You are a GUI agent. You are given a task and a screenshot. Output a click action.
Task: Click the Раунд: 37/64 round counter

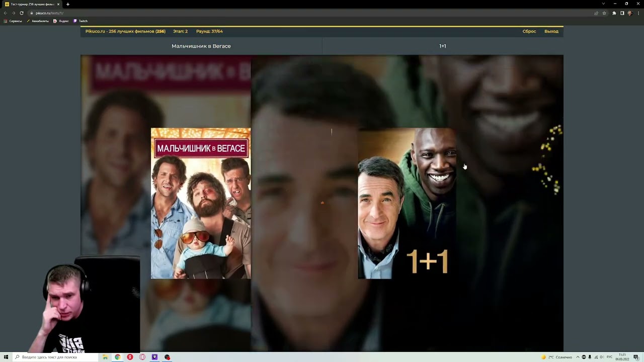tap(209, 31)
